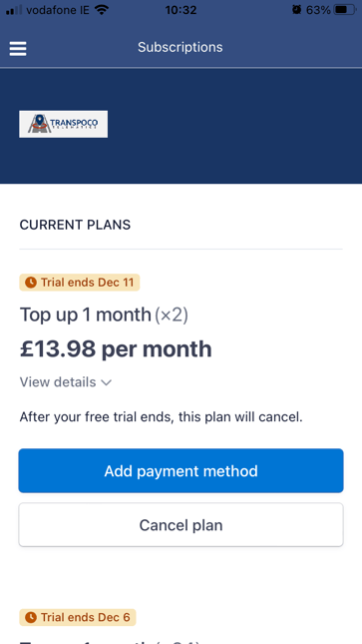The width and height of the screenshot is (362, 644).
Task: Tap the Trial ends Dec 11 badge
Action: 80,283
